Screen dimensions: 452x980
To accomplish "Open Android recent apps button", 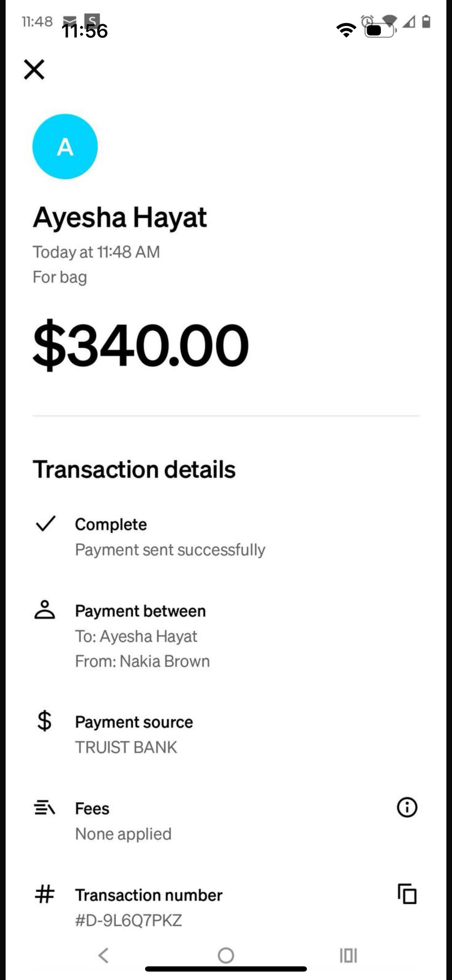I will (x=348, y=955).
